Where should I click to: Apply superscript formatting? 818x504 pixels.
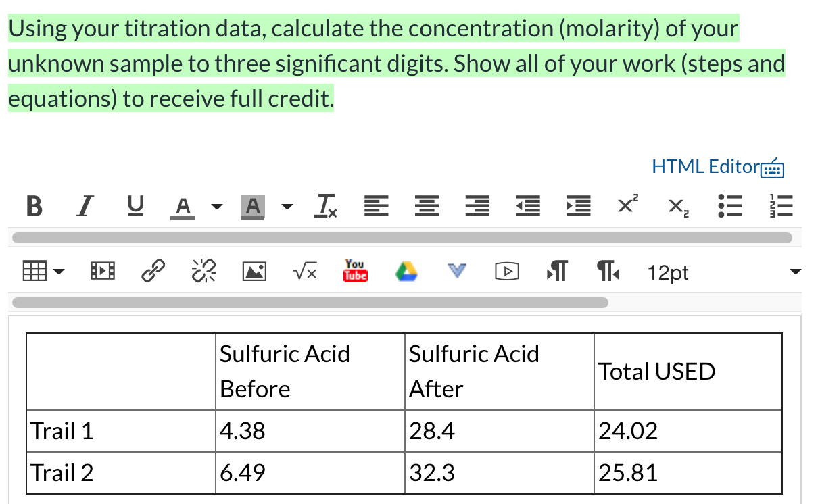626,205
